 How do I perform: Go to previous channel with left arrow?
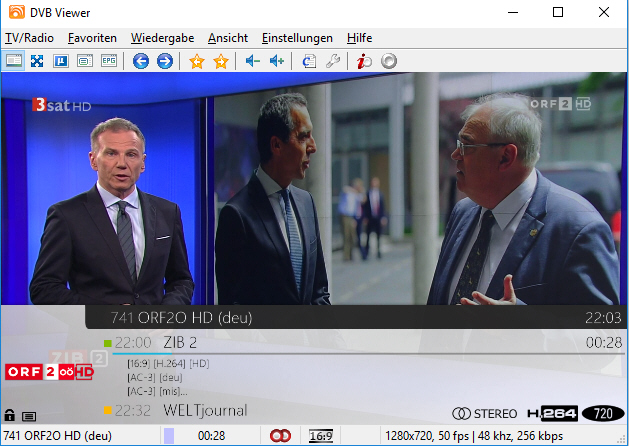pos(141,61)
